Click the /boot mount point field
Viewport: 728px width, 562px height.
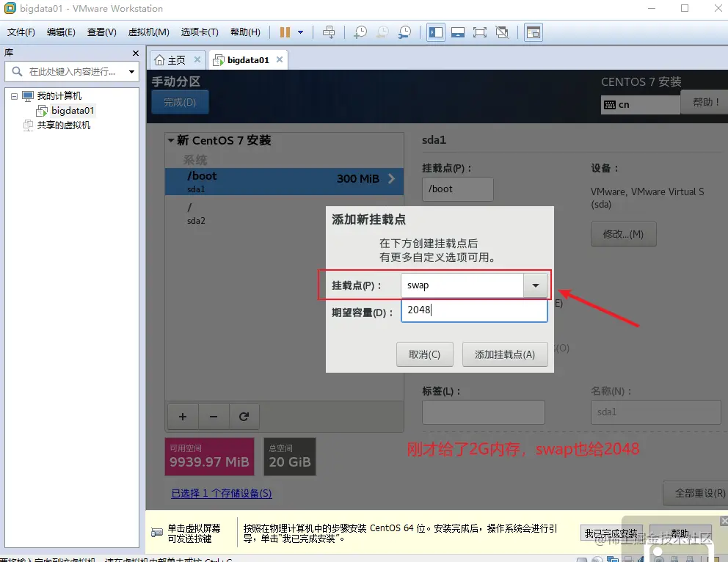457,189
